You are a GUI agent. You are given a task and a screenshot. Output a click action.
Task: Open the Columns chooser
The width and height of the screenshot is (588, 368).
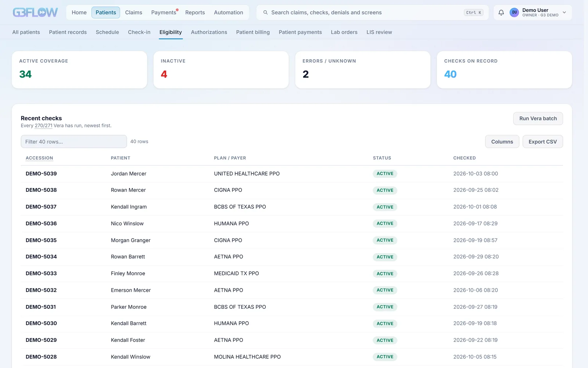tap(502, 142)
